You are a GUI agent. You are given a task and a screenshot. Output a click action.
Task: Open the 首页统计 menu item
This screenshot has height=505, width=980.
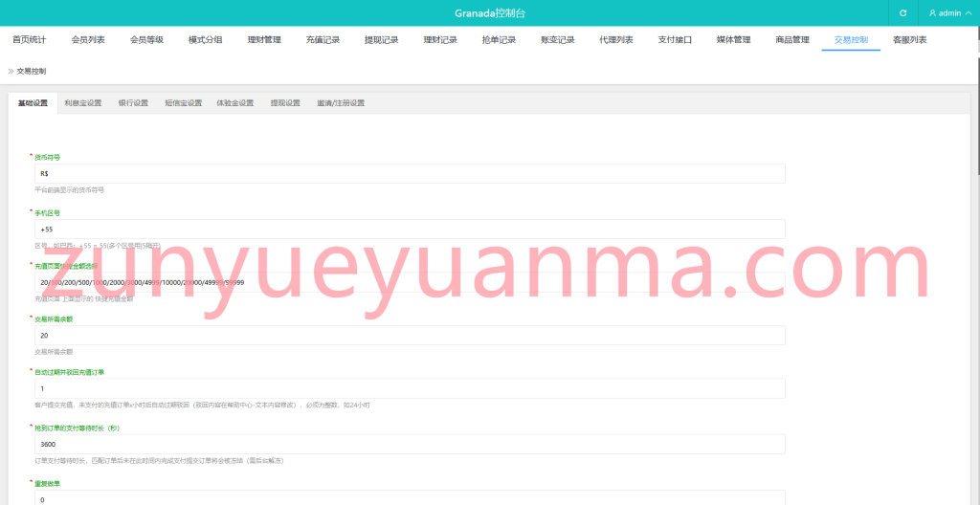tap(30, 40)
